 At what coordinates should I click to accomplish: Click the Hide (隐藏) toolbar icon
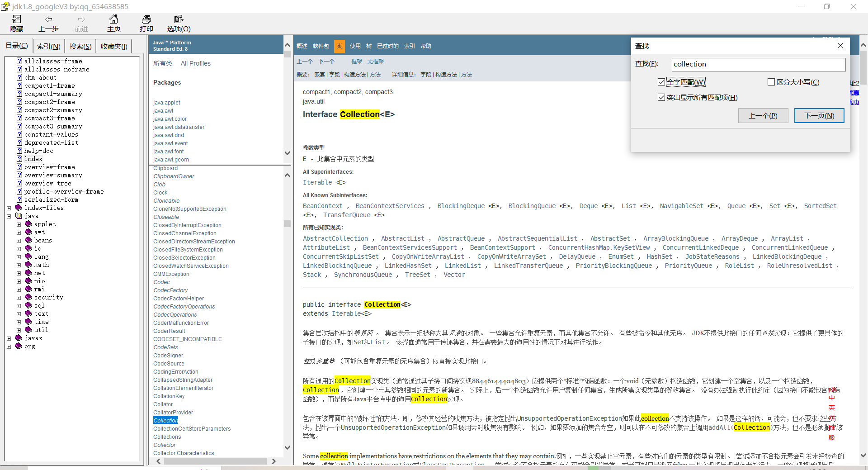(16, 19)
